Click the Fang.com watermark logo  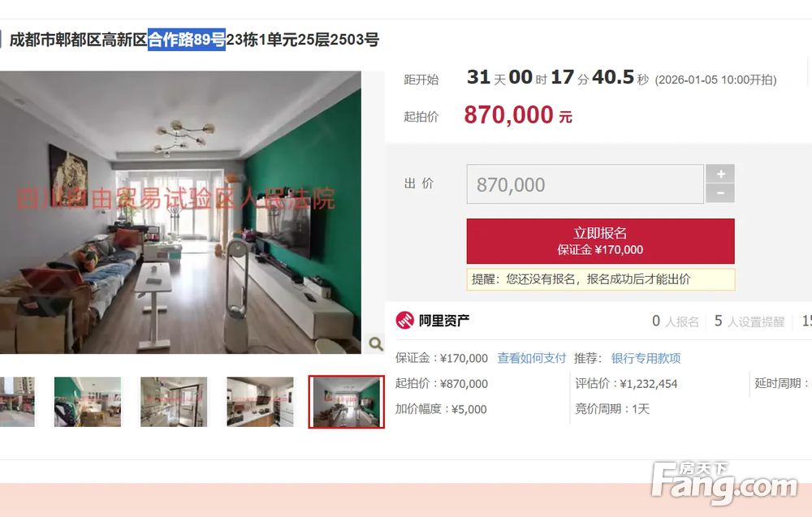click(724, 483)
